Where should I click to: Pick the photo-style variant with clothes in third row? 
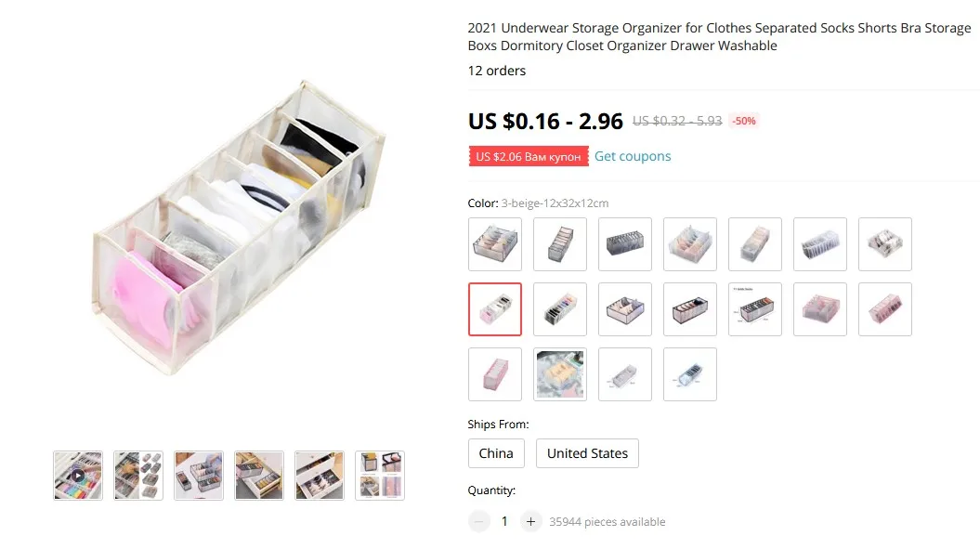[560, 374]
